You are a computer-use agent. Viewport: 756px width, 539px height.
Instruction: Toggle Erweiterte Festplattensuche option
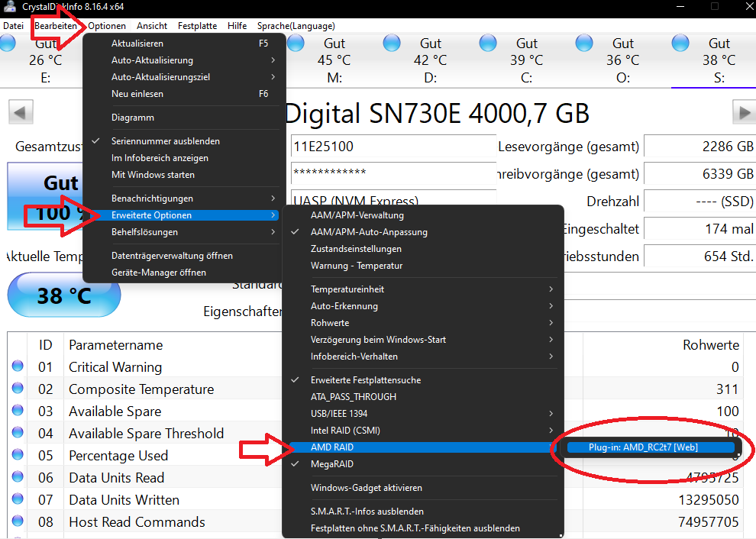pos(423,380)
